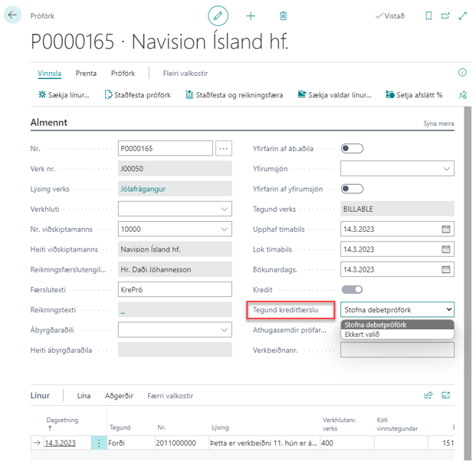Open calendar for Upphaf tímabils date
The height and width of the screenshot is (465, 476).
point(446,229)
